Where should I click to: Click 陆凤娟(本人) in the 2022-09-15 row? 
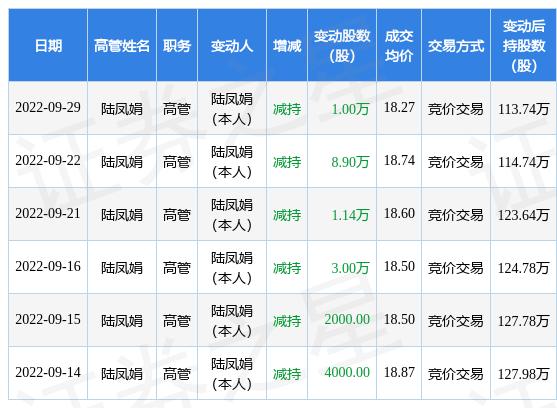pos(232,320)
